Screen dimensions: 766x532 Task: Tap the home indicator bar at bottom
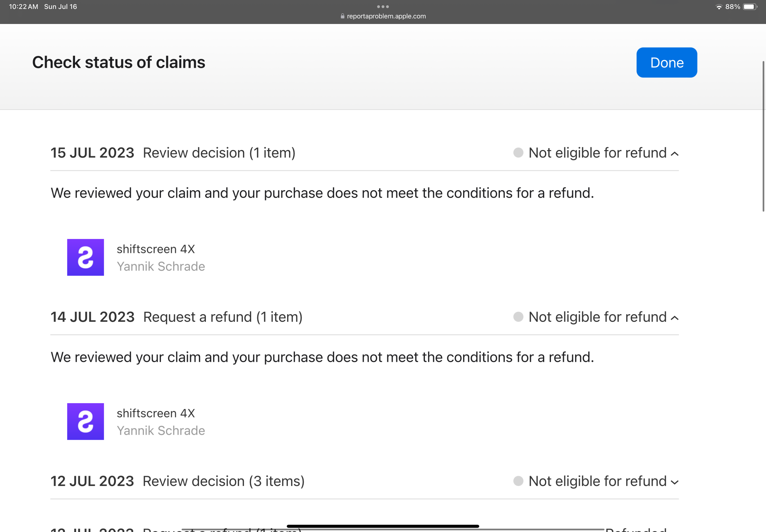tap(383, 526)
